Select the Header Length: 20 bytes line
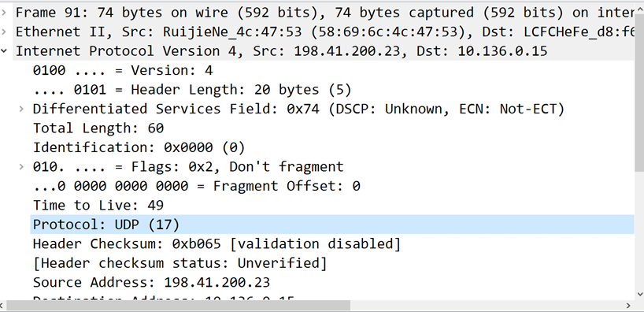The height and width of the screenshot is (312, 644). 192,90
